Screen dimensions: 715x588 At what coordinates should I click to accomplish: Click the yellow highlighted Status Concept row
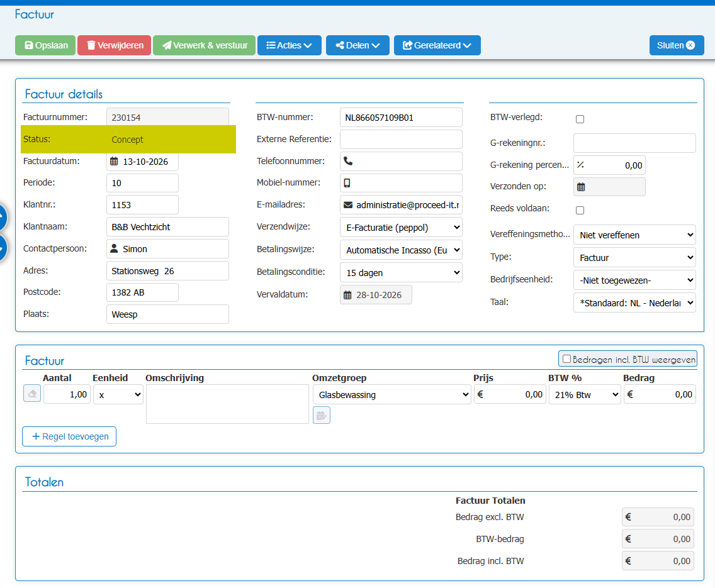pos(128,140)
